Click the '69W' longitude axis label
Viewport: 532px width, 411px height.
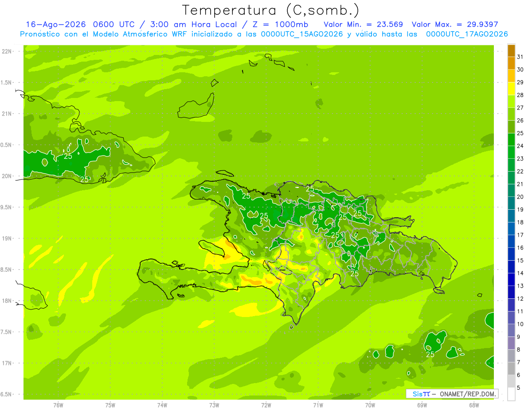coord(422,405)
